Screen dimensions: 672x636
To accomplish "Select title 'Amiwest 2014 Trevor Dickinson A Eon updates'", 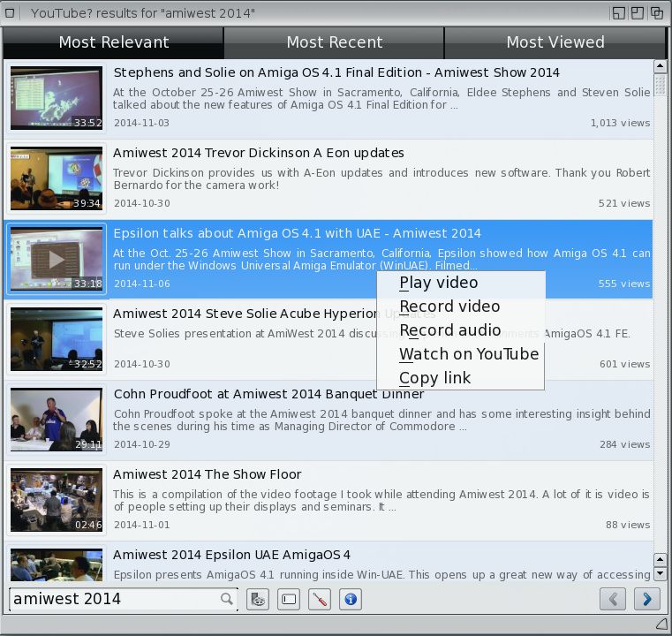I will coord(259,153).
